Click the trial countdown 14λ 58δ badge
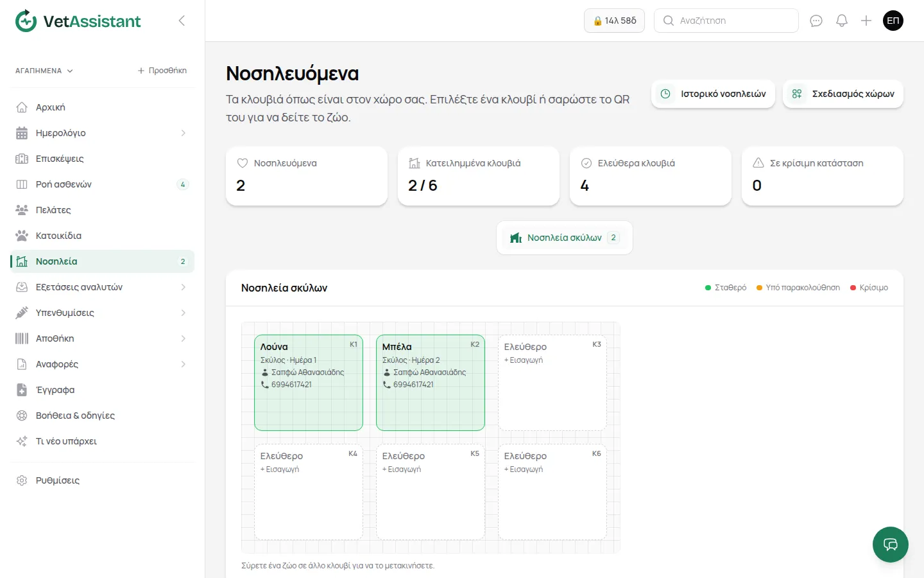Screen dimensions: 924x578 click(x=614, y=21)
